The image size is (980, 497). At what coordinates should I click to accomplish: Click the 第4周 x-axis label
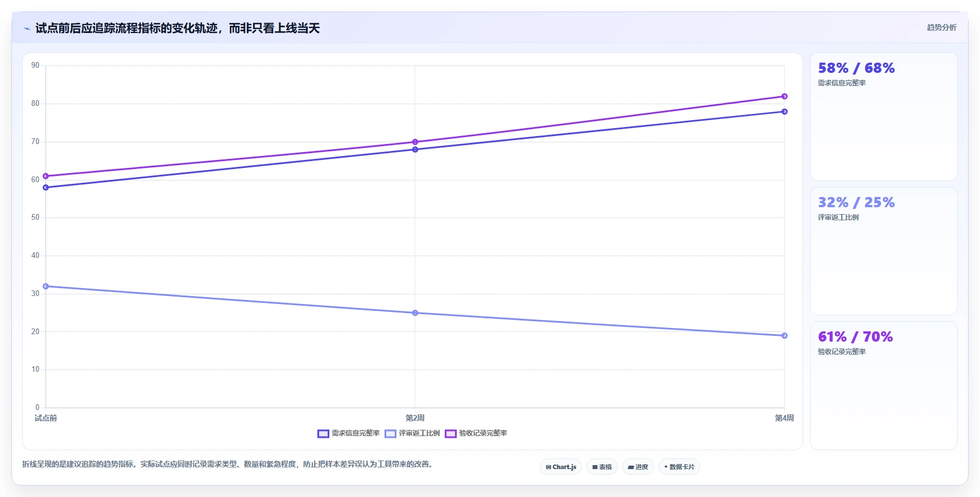click(784, 418)
